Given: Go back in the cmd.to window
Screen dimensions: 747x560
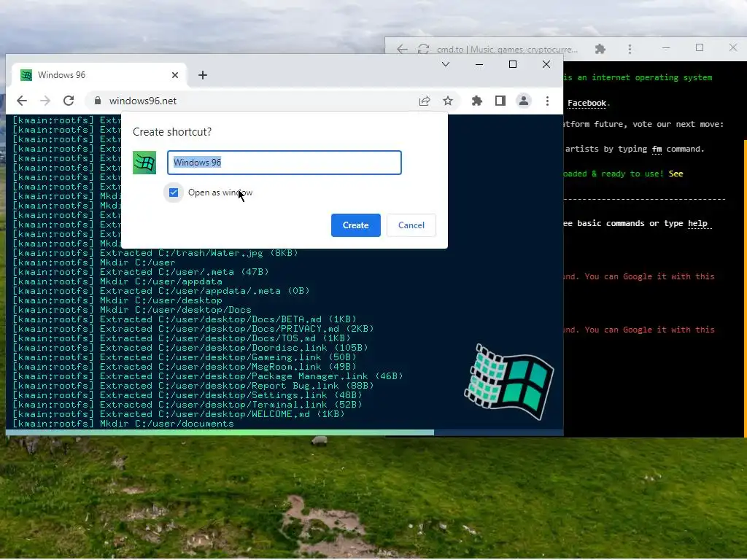Looking at the screenshot, I should pyautogui.click(x=402, y=49).
